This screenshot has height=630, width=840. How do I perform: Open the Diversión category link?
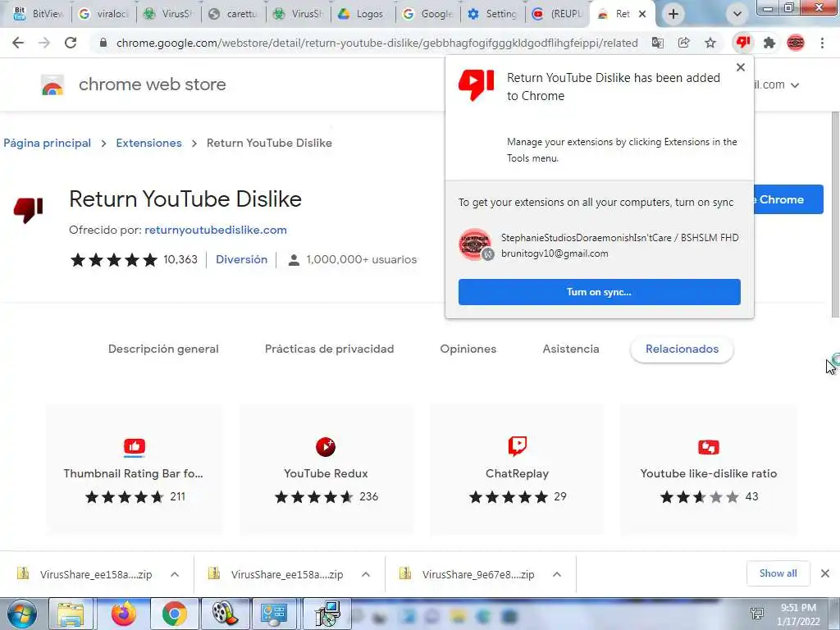[242, 259]
